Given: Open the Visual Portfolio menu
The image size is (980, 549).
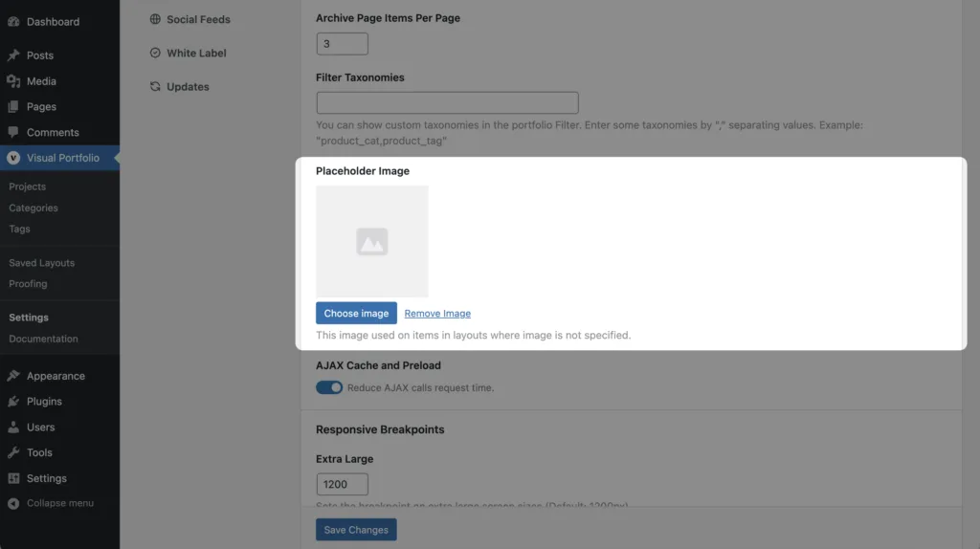Looking at the screenshot, I should (62, 158).
